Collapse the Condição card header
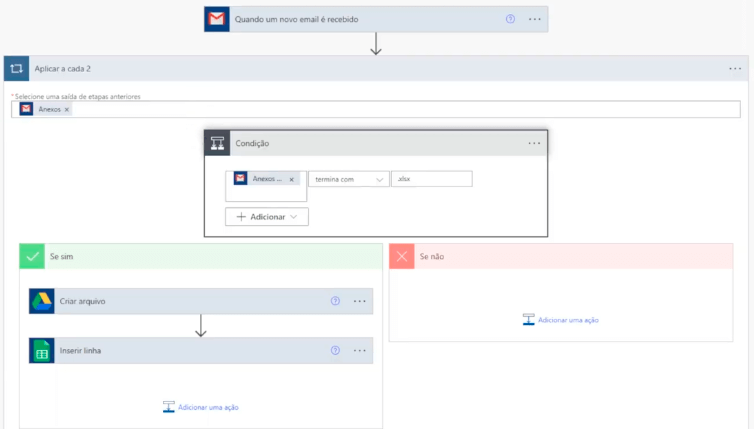Screen dimensions: 754x429 pyautogui.click(x=376, y=143)
